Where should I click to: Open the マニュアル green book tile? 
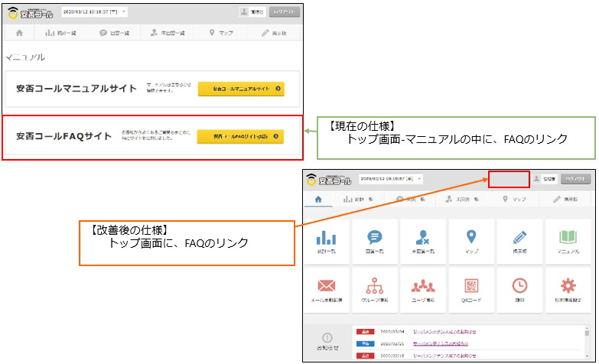click(x=568, y=242)
